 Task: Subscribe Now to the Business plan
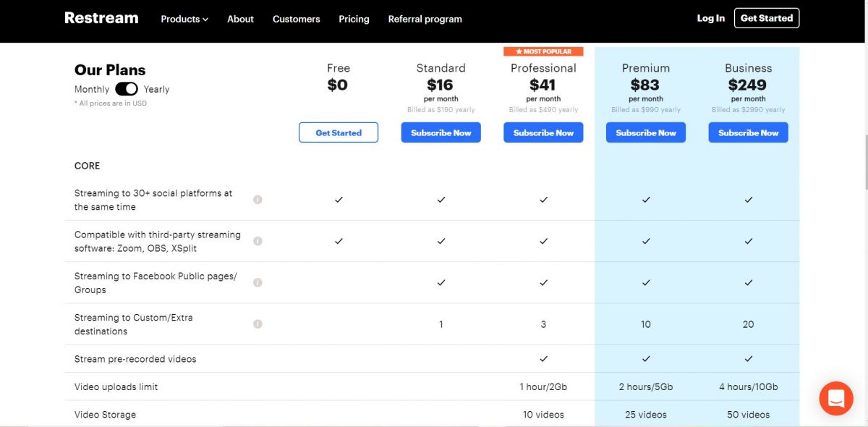pos(748,132)
